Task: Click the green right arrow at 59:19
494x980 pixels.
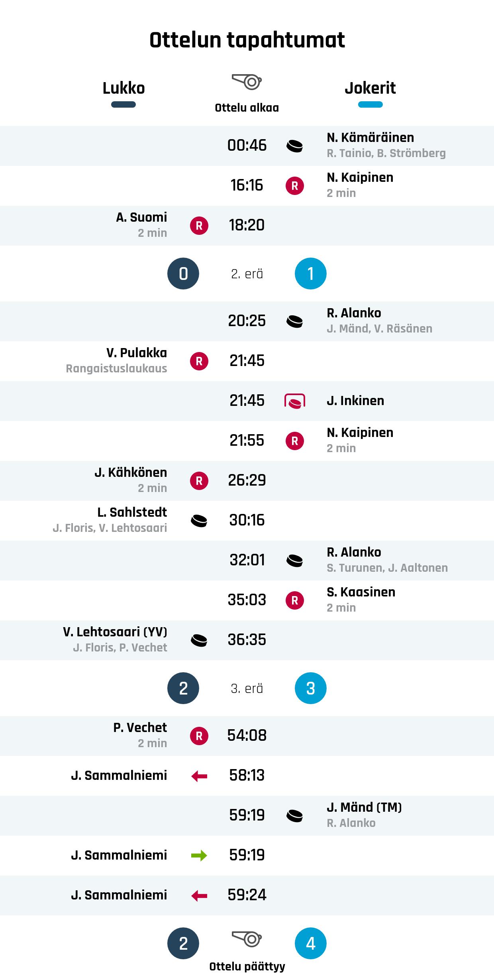Action: pyautogui.click(x=199, y=856)
